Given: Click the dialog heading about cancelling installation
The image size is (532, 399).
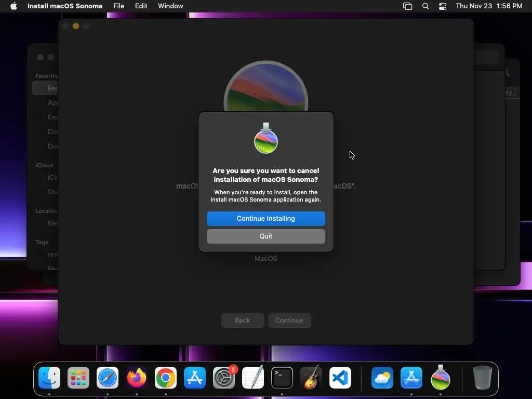Looking at the screenshot, I should click(265, 175).
